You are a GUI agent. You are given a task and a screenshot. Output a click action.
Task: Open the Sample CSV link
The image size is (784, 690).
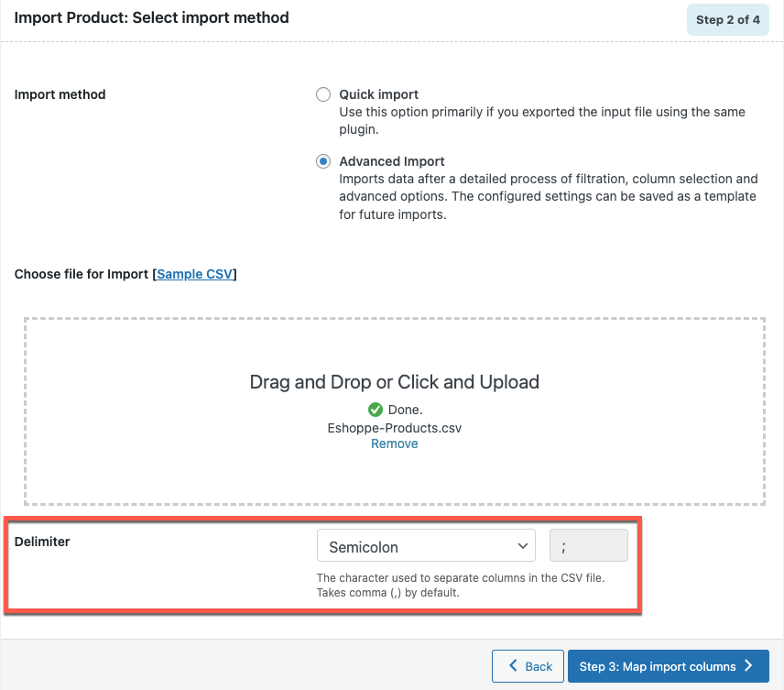click(194, 274)
